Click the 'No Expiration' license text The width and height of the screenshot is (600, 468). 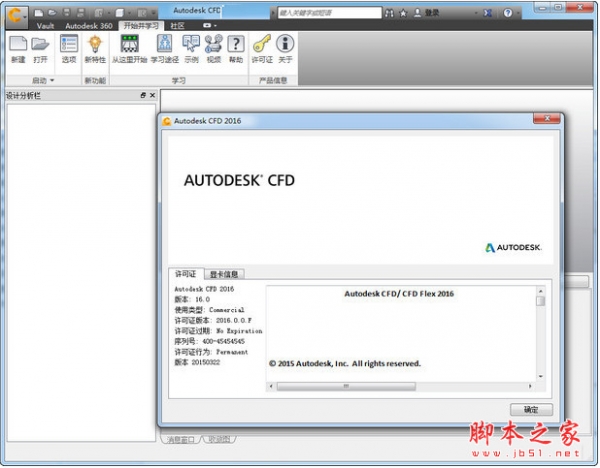pyautogui.click(x=239, y=331)
